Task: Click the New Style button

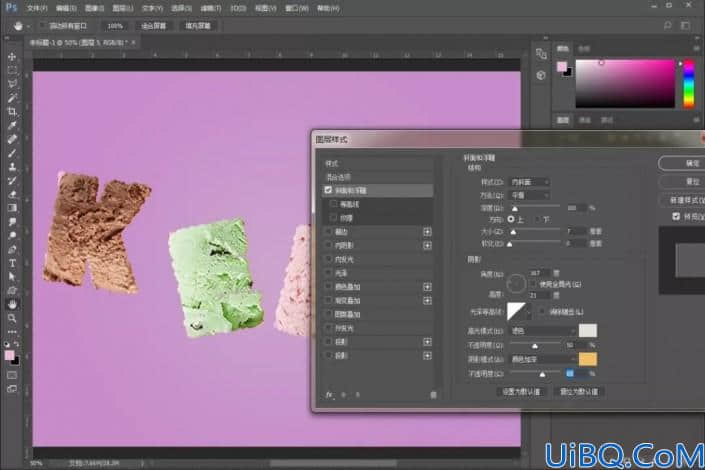Action: pyautogui.click(x=682, y=200)
